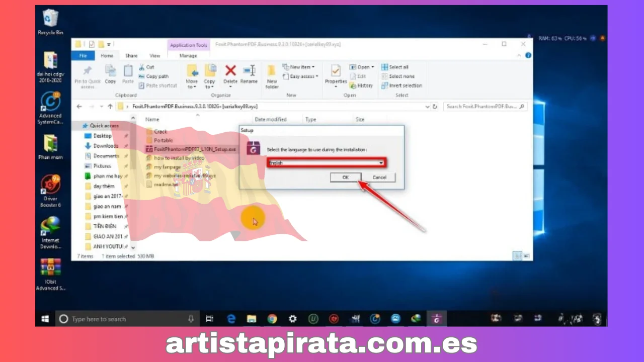Click the Windows Start button
The image size is (644, 362).
point(45,319)
